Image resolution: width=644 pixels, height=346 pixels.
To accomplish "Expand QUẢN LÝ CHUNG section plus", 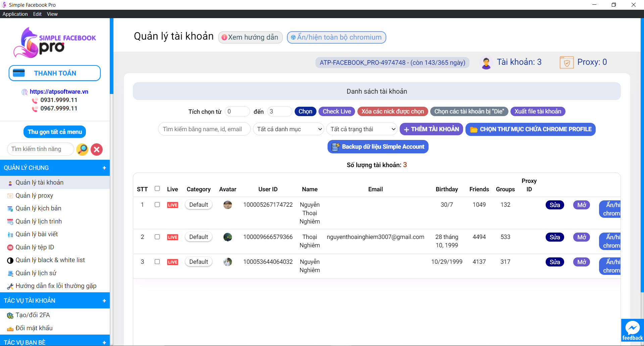I will (x=104, y=168).
